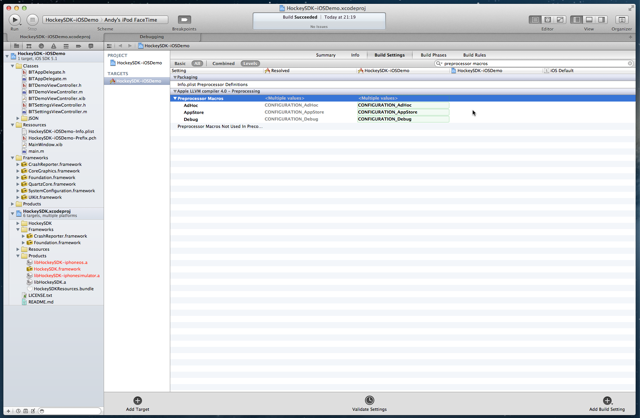This screenshot has width=640, height=418.
Task: Open the Organizer window
Action: click(622, 20)
